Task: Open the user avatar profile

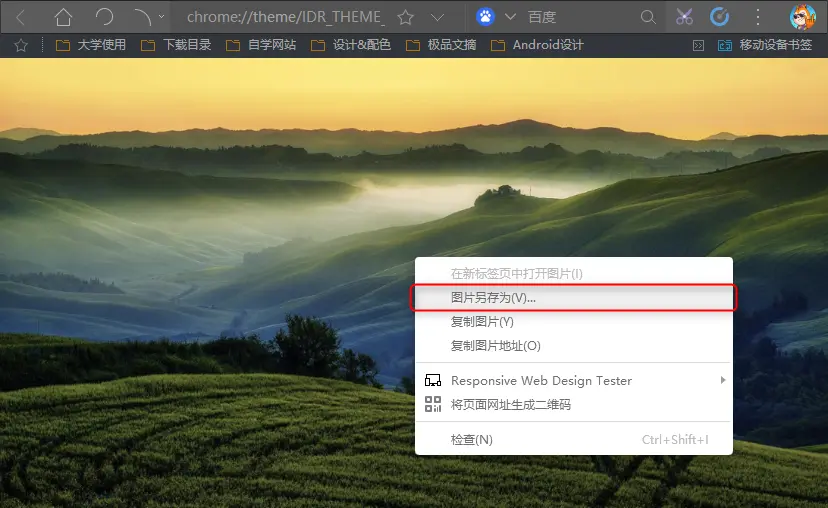Action: [x=803, y=17]
